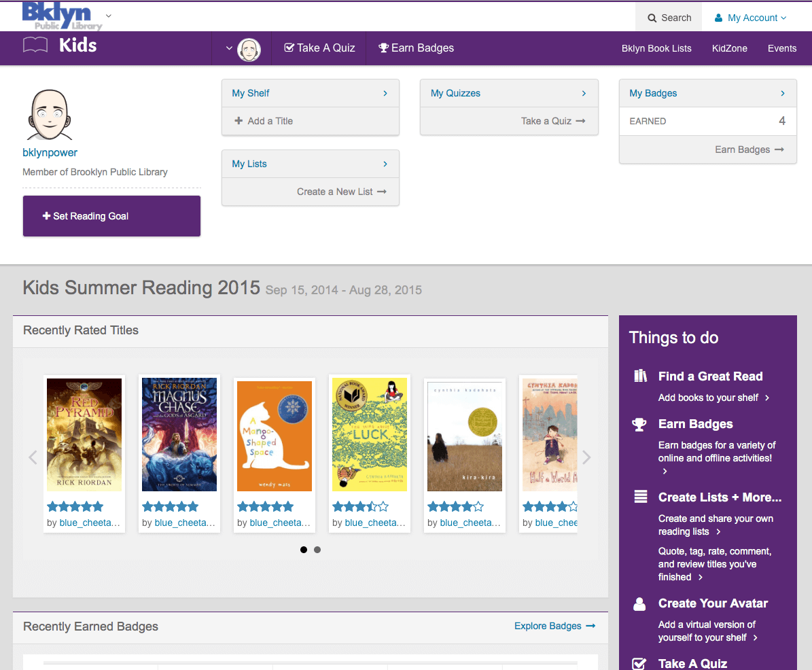Click the avatar face in purple navbar
812x670 pixels.
[x=249, y=49]
